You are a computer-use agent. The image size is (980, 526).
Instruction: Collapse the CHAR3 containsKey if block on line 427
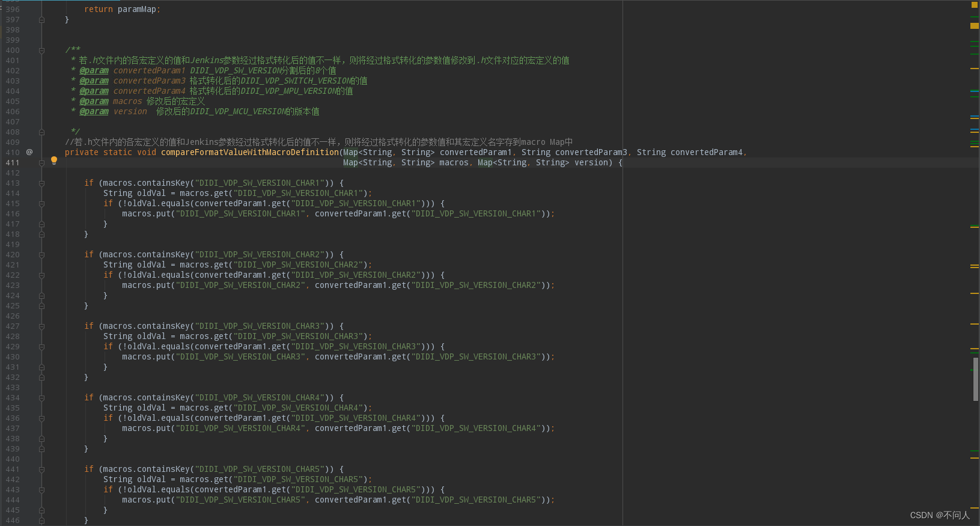41,326
